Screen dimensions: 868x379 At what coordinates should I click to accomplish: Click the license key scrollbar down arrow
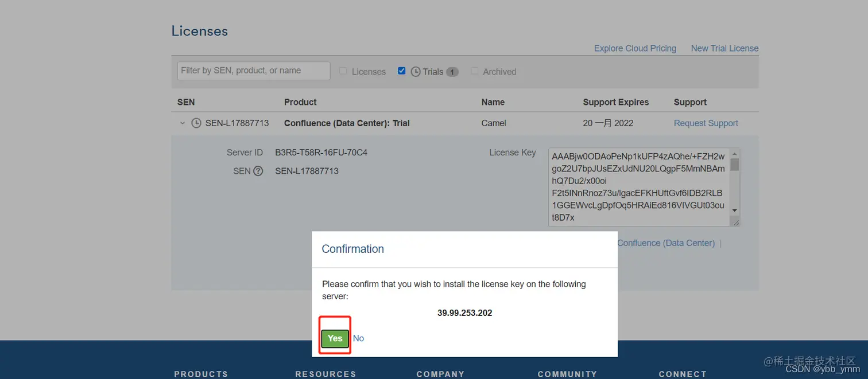pyautogui.click(x=735, y=211)
